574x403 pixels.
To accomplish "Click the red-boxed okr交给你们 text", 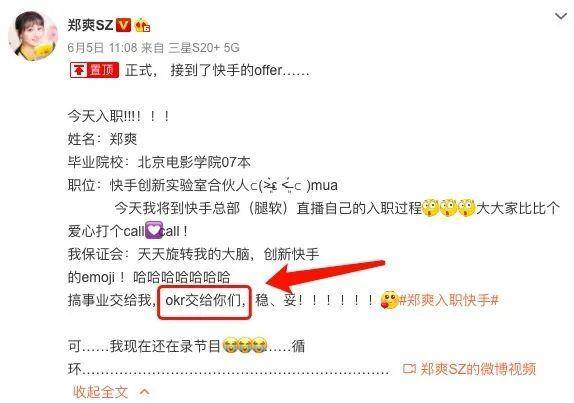I will click(204, 302).
